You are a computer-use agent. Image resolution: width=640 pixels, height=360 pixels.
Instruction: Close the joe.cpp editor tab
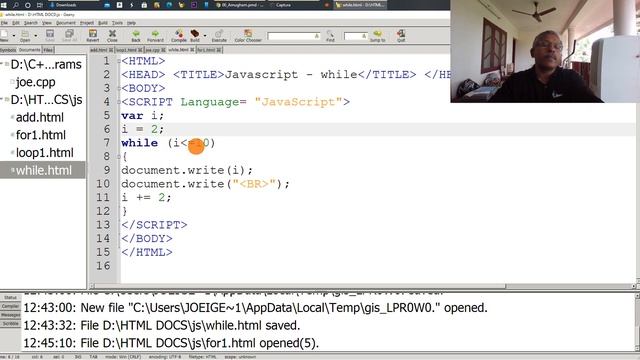(x=163, y=50)
